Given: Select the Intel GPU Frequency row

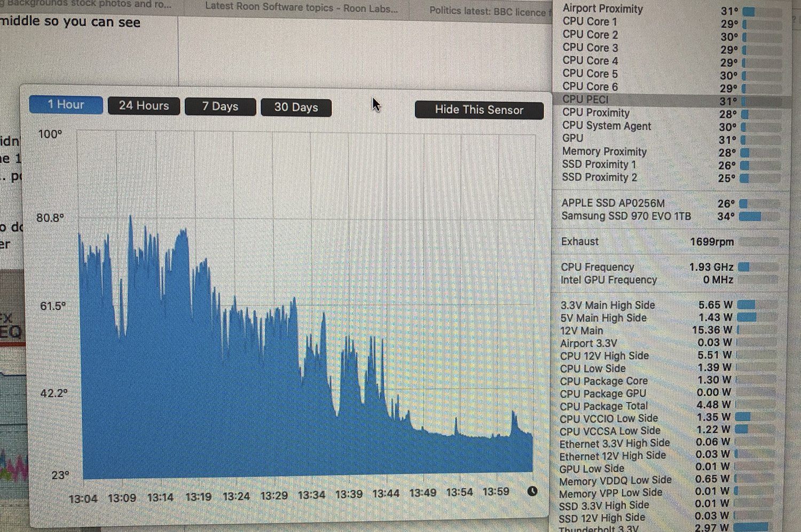Looking at the screenshot, I should click(x=671, y=280).
